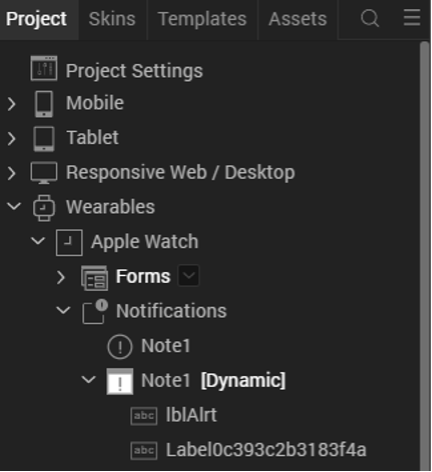Select the lblAlrt label item
The width and height of the screenshot is (432, 472).
coord(191,415)
